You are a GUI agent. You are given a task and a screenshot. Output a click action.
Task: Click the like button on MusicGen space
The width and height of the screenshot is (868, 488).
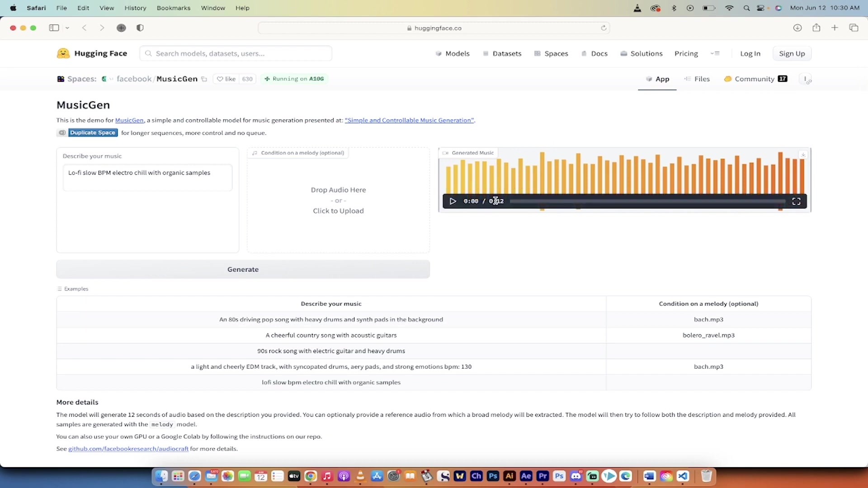(226, 79)
